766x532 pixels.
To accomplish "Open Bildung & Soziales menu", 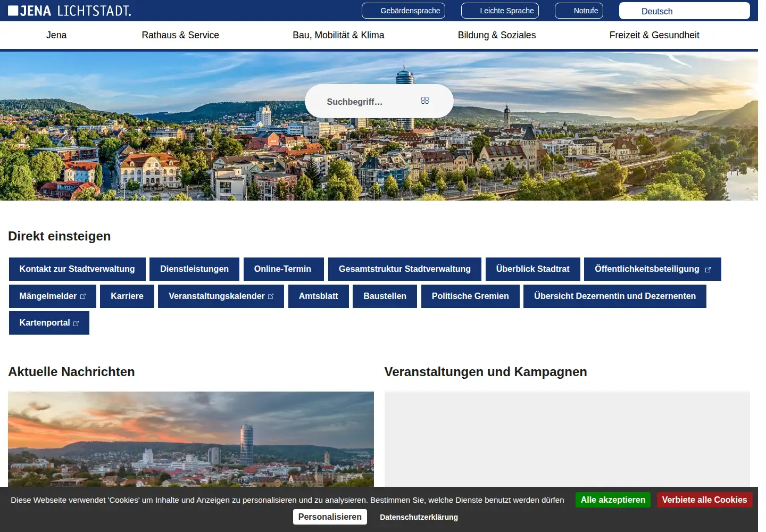I will (497, 35).
